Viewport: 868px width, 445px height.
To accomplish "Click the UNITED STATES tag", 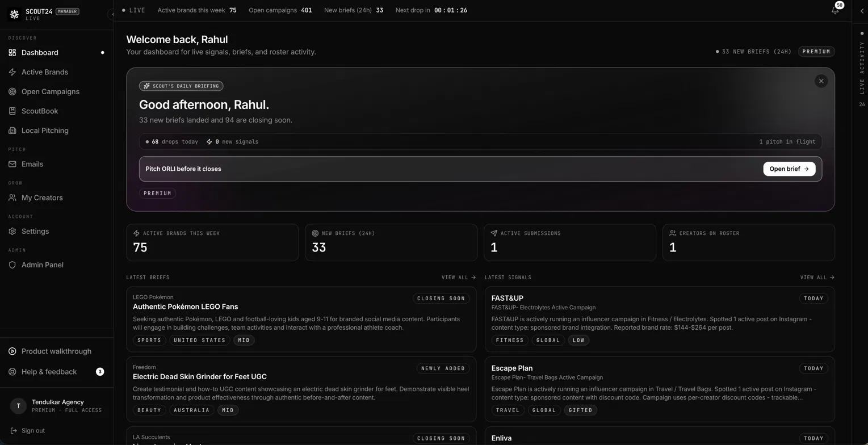I will point(199,341).
